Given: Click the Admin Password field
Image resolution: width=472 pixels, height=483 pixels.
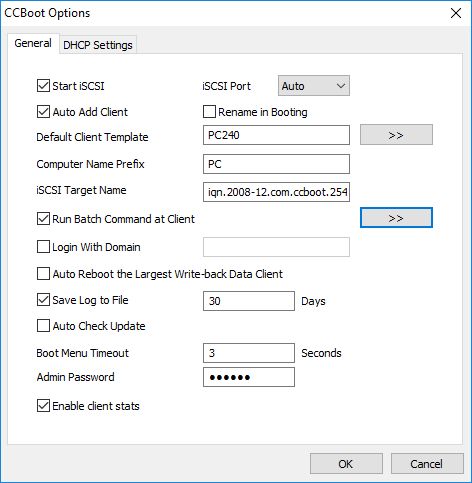Looking at the screenshot, I should (249, 377).
